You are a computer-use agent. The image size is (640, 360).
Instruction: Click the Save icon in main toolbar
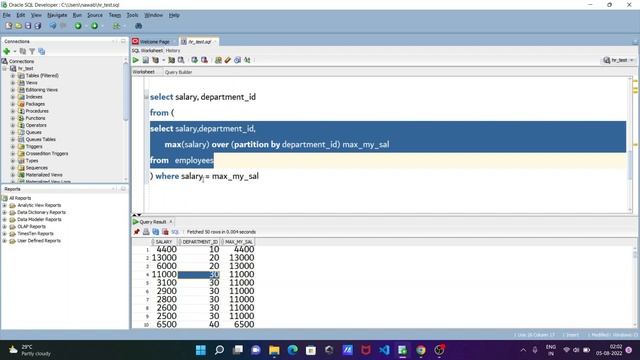coord(28,26)
